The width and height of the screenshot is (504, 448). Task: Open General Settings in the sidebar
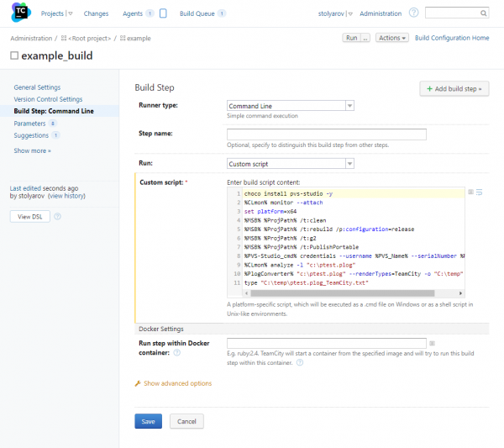coord(37,87)
